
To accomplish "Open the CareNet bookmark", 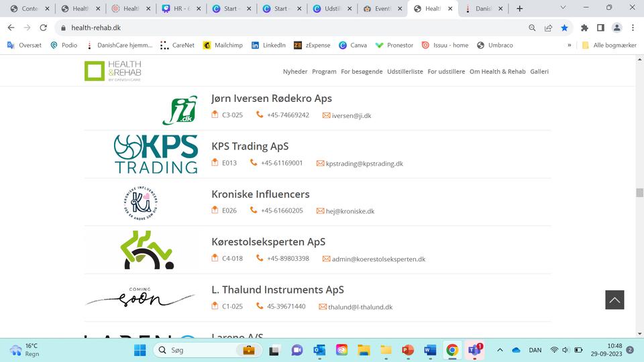I will 177,45.
